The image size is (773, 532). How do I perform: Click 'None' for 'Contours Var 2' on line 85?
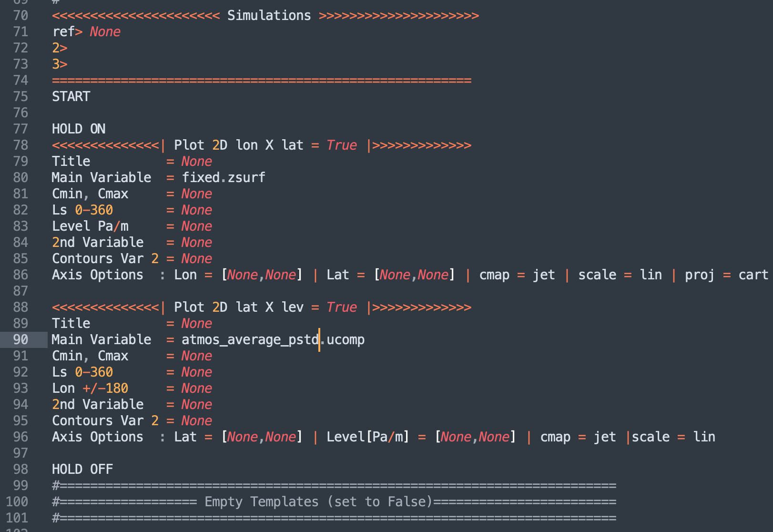pos(197,259)
